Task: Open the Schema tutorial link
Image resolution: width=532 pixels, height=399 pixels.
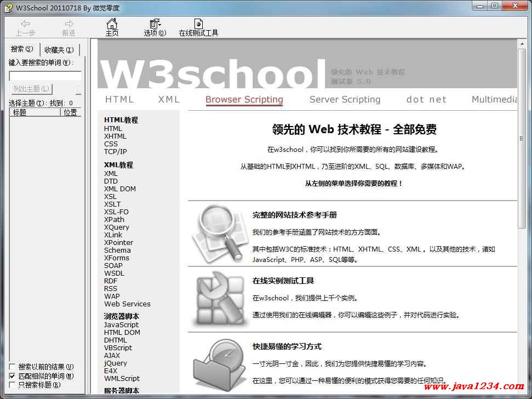Action: [x=117, y=250]
